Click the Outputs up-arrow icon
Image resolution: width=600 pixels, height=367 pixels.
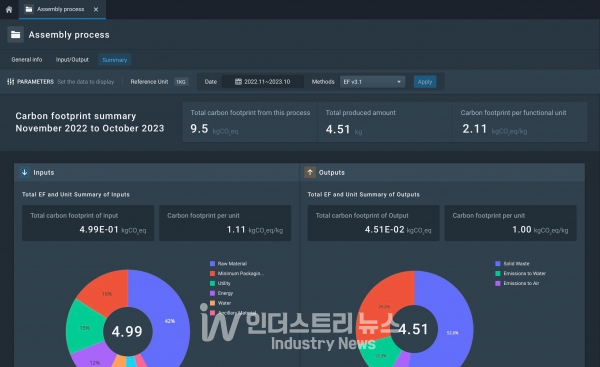click(310, 172)
